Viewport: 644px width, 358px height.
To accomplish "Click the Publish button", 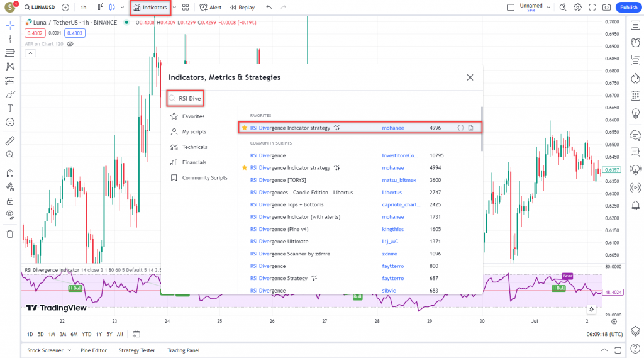I will [628, 8].
